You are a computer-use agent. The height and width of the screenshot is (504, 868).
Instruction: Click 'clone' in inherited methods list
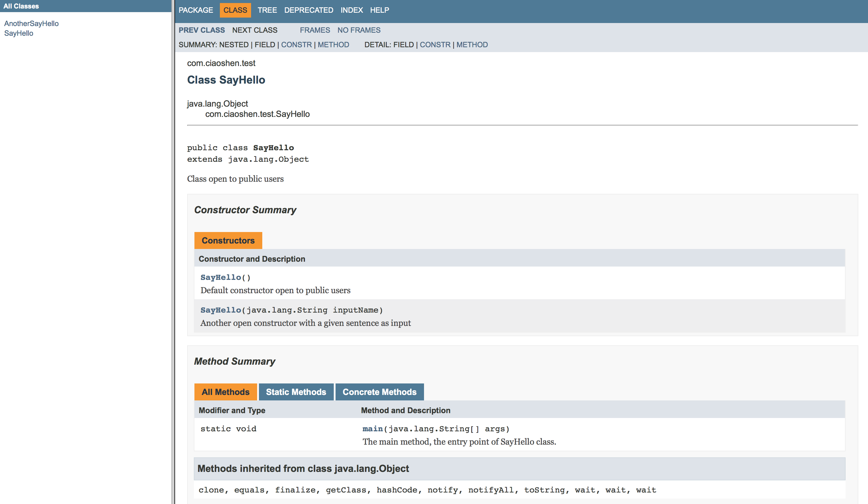(x=211, y=490)
